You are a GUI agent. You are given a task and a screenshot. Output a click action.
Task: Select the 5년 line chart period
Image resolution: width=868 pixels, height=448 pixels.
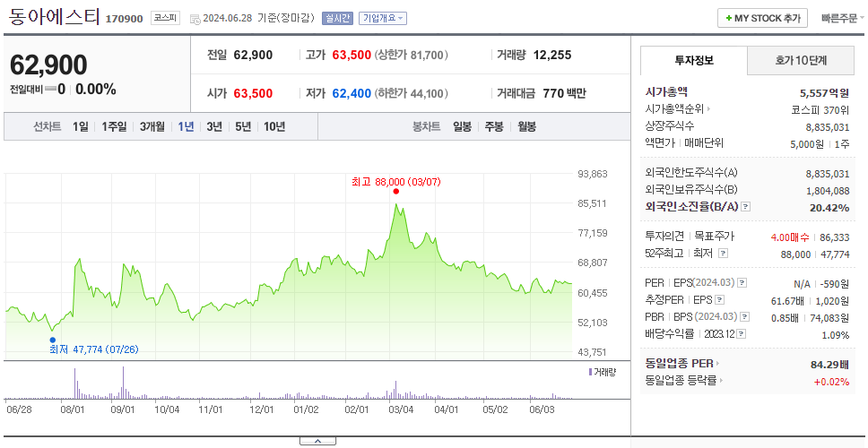[243, 126]
